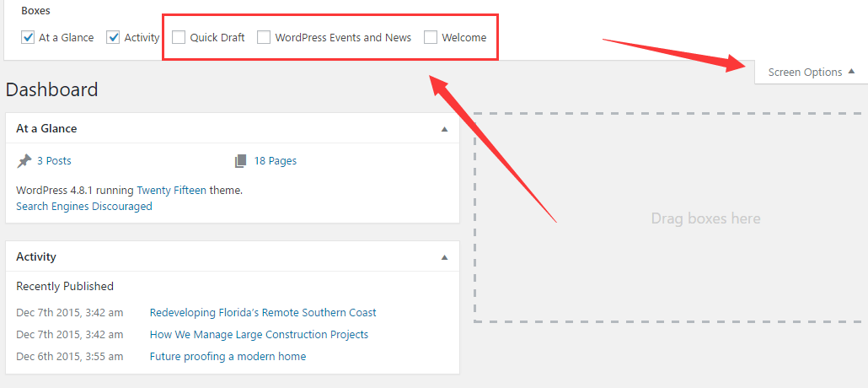Collapse the Activity panel with its arrow
Screen dimensions: 868x388
click(x=444, y=256)
